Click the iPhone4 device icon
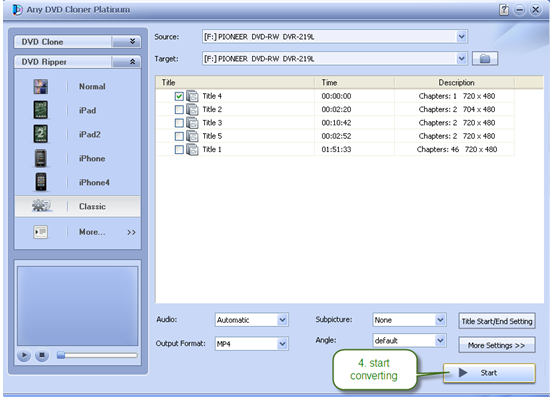550x397 pixels. click(41, 182)
